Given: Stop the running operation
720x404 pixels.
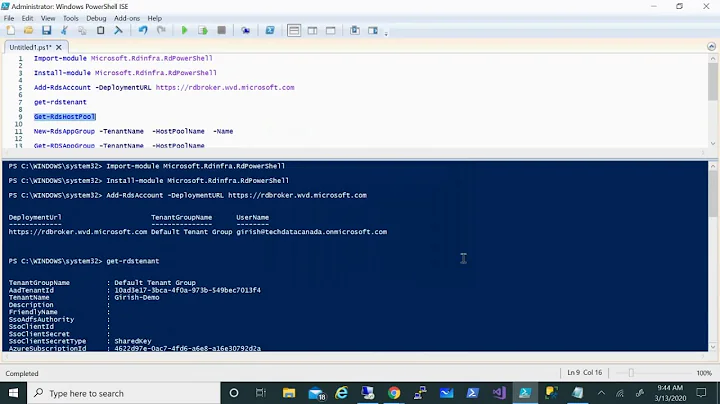Looking at the screenshot, I should coord(221,30).
